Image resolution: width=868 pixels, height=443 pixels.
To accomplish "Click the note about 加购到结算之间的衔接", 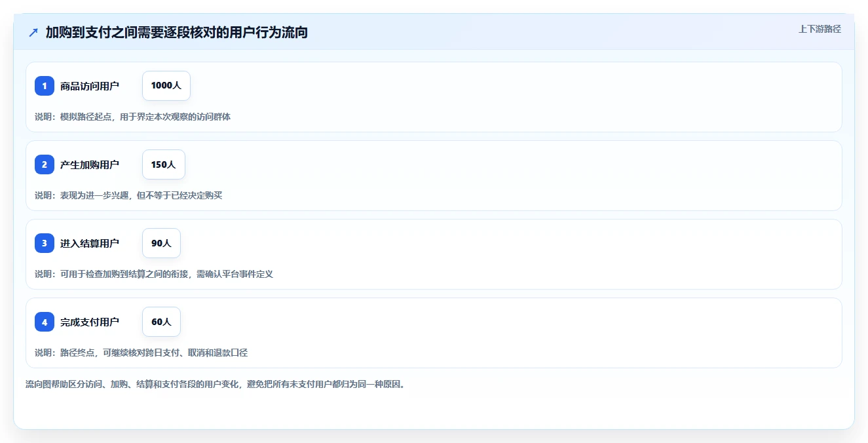I will (154, 274).
